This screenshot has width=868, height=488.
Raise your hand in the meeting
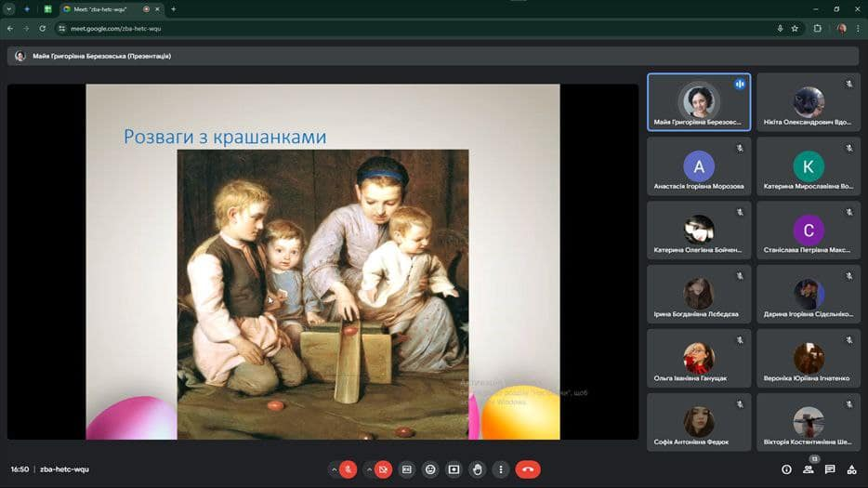(478, 469)
